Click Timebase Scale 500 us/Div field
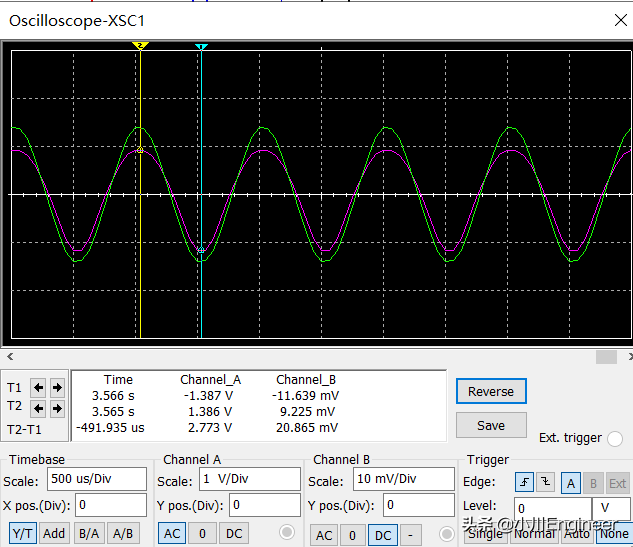This screenshot has height=547, width=633. pos(96,479)
